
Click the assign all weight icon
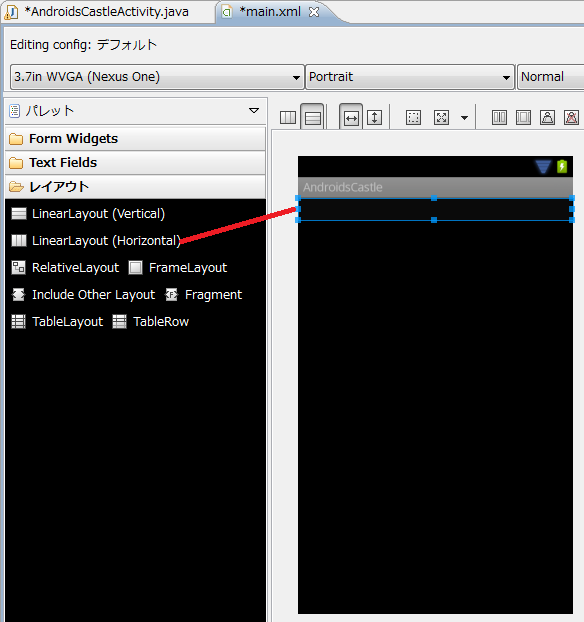click(x=523, y=117)
